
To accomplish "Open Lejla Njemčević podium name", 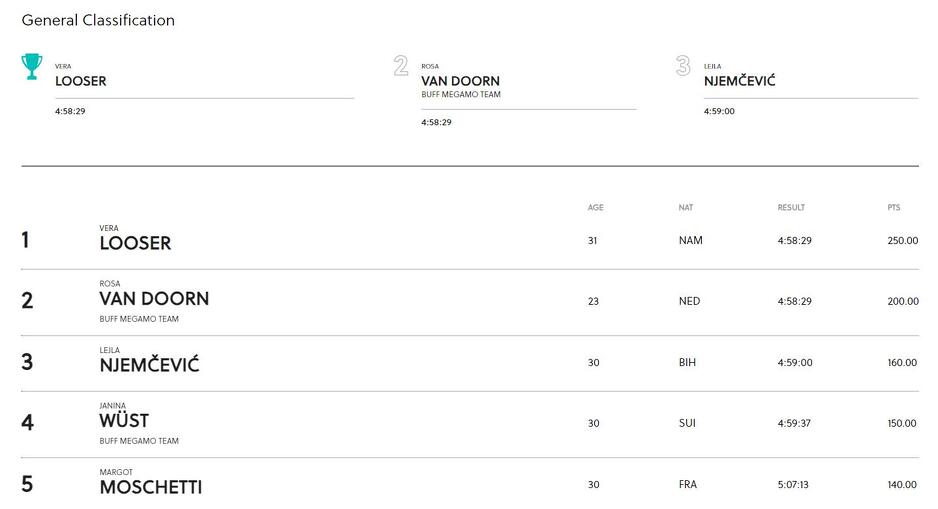I will pyautogui.click(x=739, y=80).
